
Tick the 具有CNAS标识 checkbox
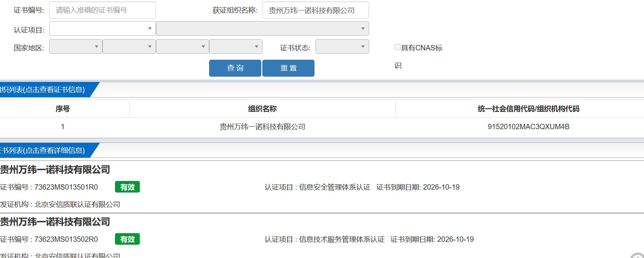click(x=397, y=47)
